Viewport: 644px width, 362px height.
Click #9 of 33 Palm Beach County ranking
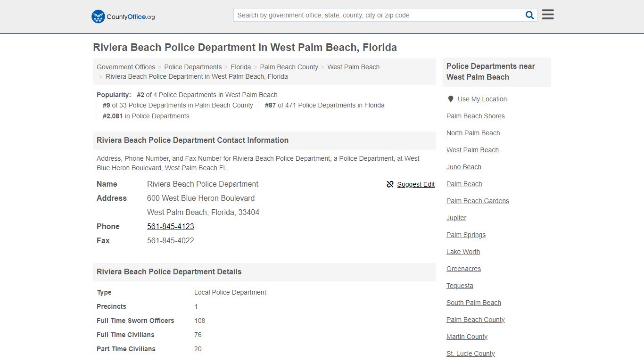click(x=178, y=105)
